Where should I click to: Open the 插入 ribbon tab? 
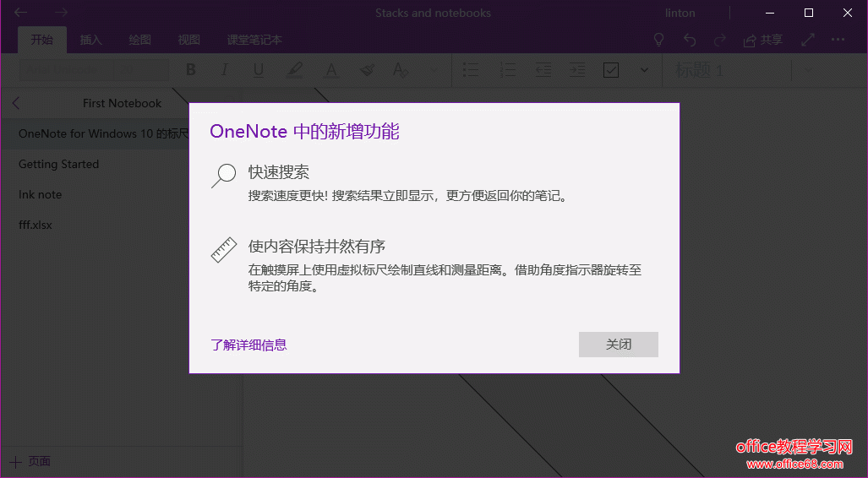pos(90,40)
